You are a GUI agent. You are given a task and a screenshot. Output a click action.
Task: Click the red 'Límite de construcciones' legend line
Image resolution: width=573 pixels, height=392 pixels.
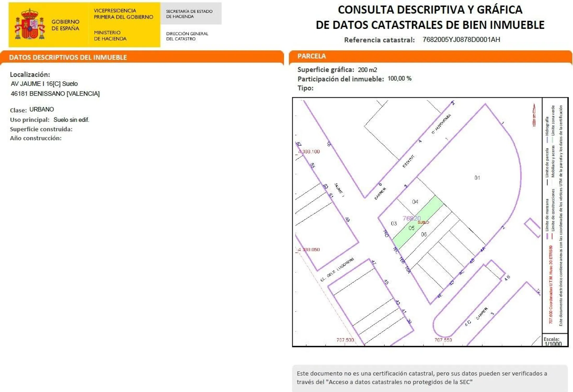552,236
